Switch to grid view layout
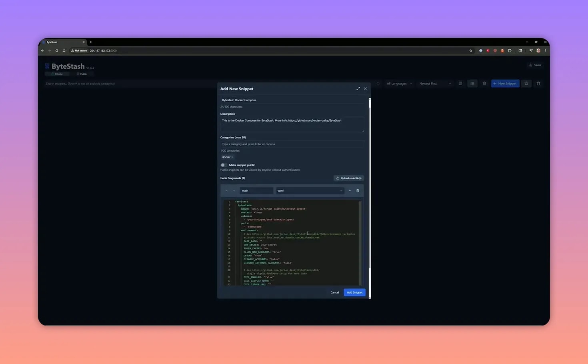 pyautogui.click(x=460, y=84)
